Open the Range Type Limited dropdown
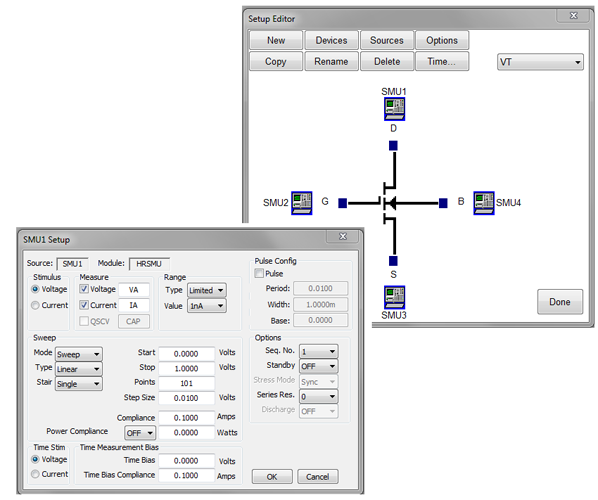This screenshot has height=500, width=598. click(x=207, y=291)
